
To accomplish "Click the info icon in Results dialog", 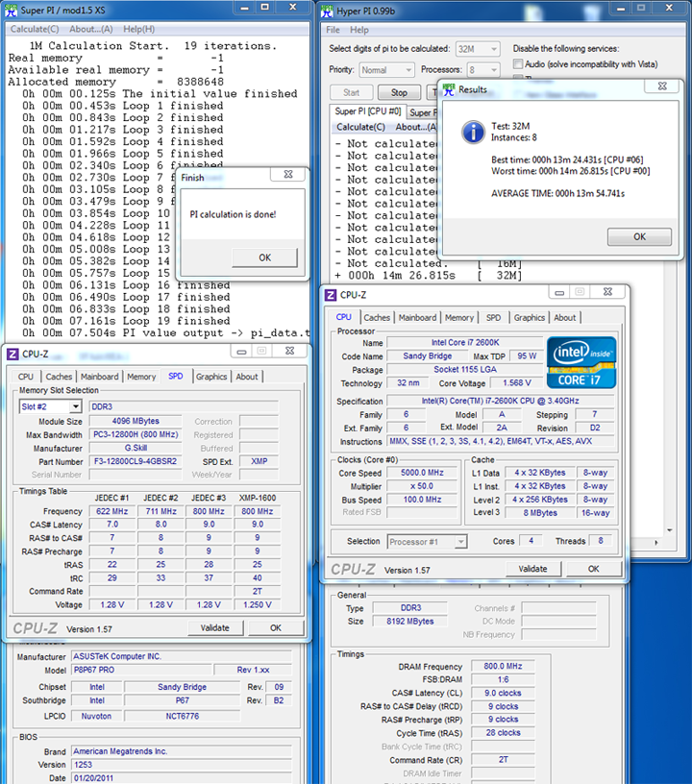I will point(473,132).
